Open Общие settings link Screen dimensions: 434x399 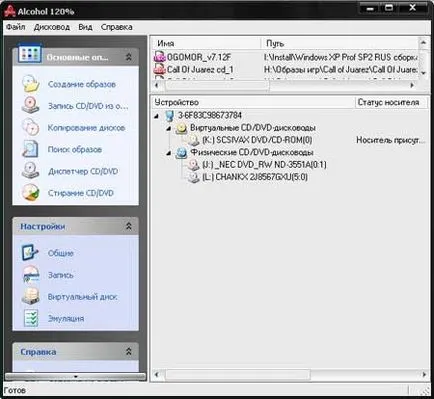(61, 253)
